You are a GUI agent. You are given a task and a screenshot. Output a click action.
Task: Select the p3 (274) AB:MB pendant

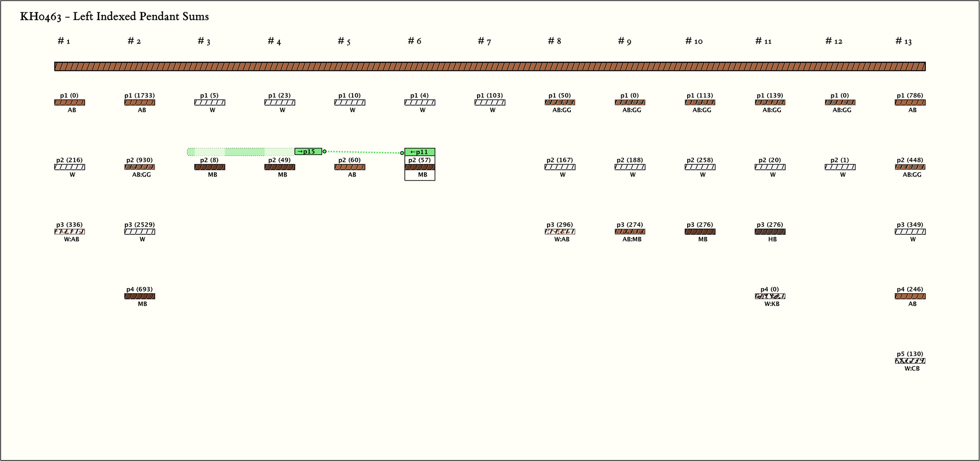click(630, 232)
